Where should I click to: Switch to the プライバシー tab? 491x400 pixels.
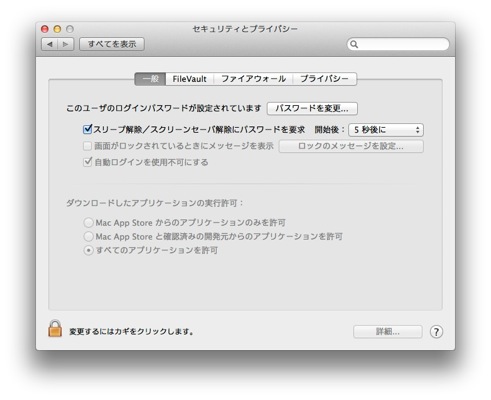(x=325, y=79)
